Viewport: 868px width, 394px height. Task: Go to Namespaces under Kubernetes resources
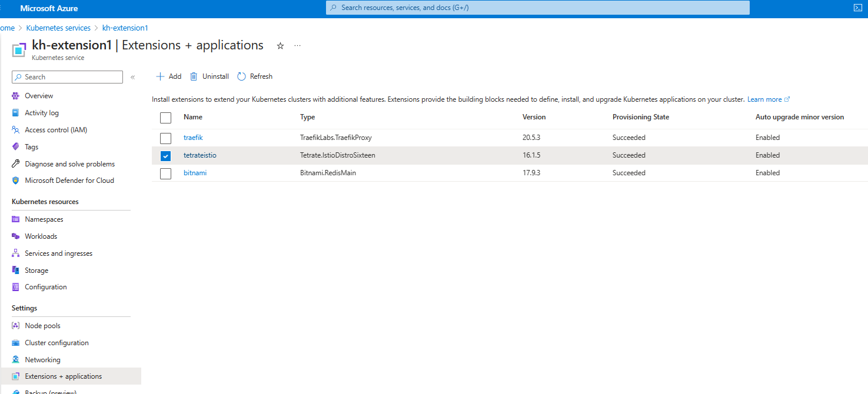(44, 219)
